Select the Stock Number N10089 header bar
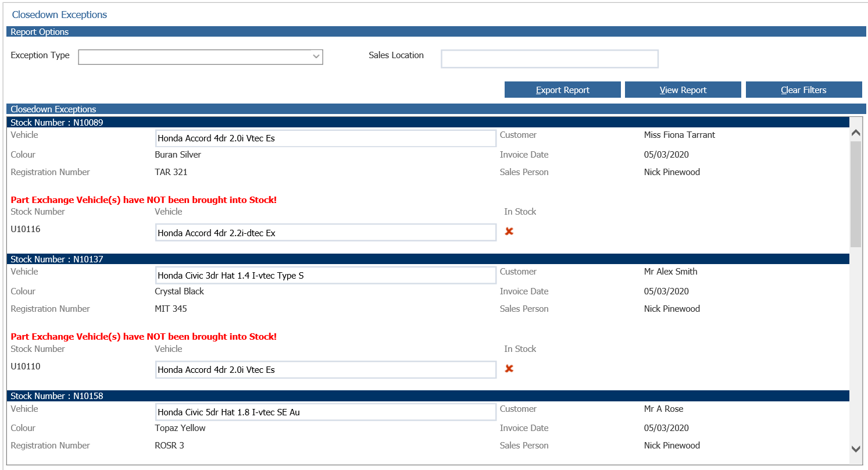 coord(427,122)
